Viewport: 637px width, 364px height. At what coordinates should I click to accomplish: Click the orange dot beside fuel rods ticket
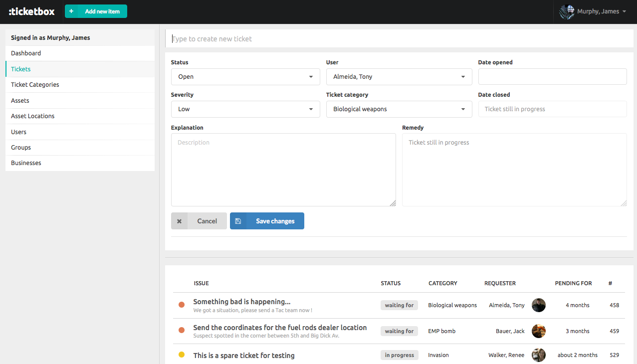pyautogui.click(x=182, y=330)
